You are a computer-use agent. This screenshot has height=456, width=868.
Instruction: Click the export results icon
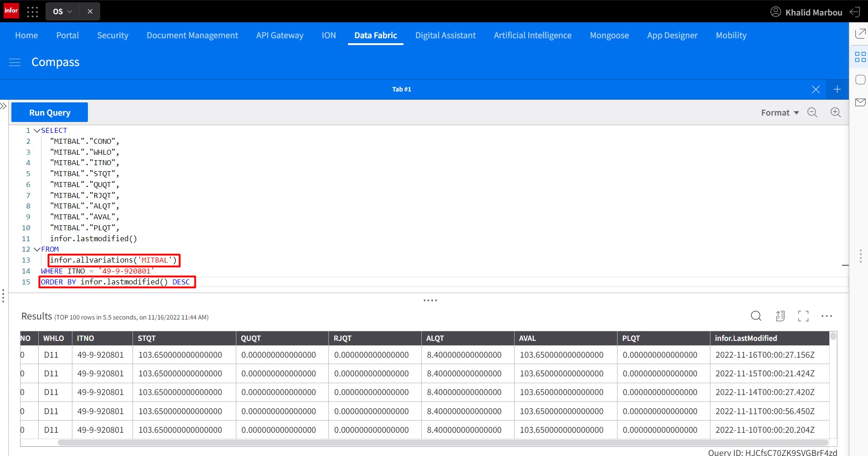pyautogui.click(x=780, y=316)
